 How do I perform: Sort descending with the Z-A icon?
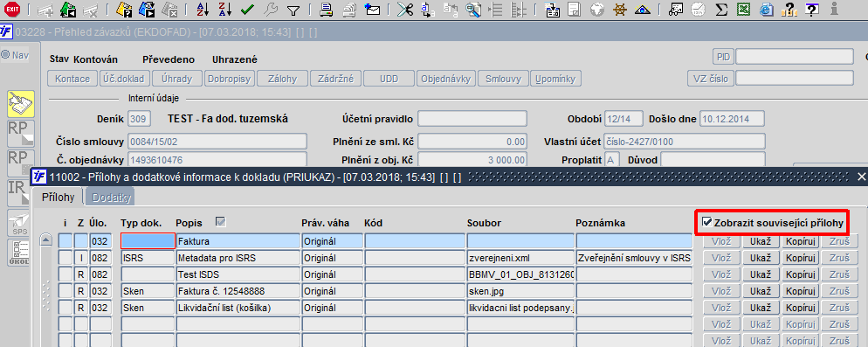[224, 10]
